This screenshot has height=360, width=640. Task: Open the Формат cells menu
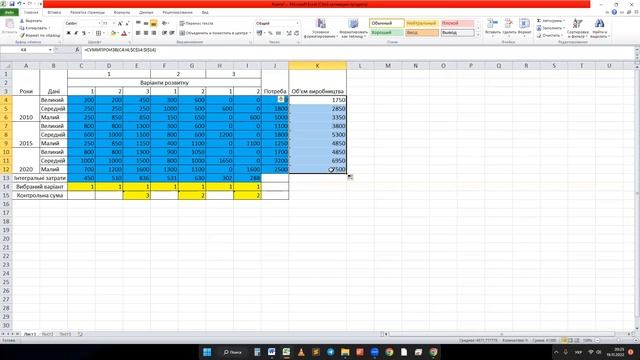click(524, 28)
